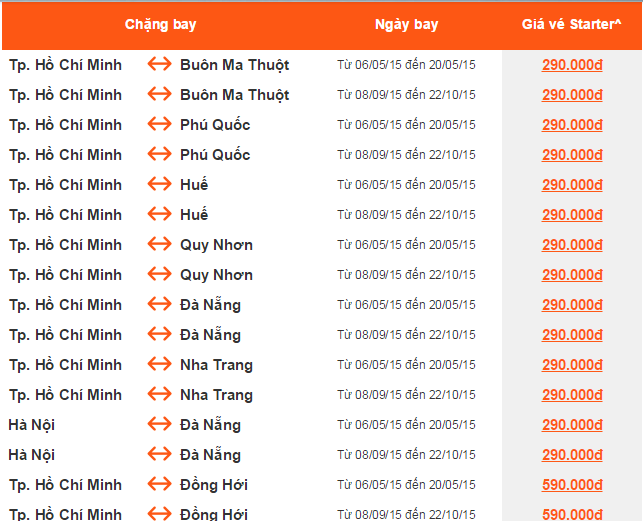Viewport: 643px width, 521px height.
Task: Open 290.000đ fare for Phú Quốc 06/05/15 row
Action: (x=572, y=125)
